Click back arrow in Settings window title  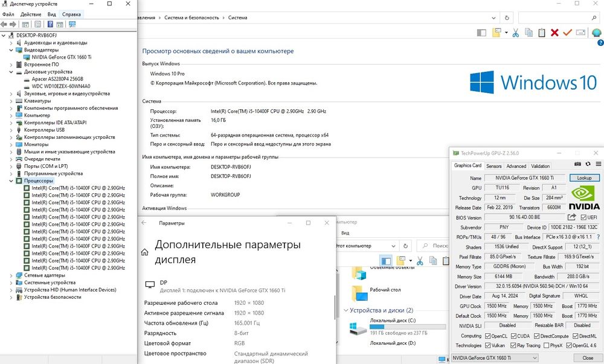coord(144,223)
